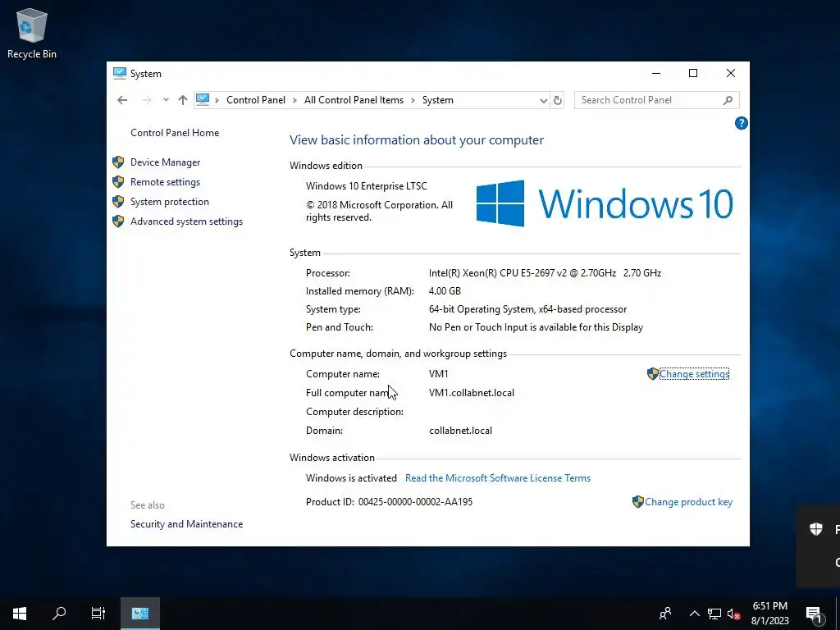Read the Microsoft Software License Terms

click(498, 478)
